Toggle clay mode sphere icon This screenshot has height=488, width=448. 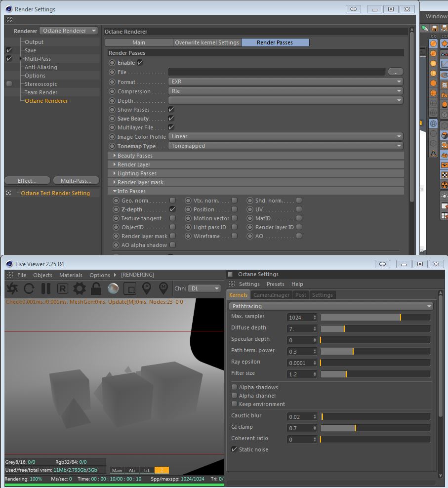coord(113,288)
